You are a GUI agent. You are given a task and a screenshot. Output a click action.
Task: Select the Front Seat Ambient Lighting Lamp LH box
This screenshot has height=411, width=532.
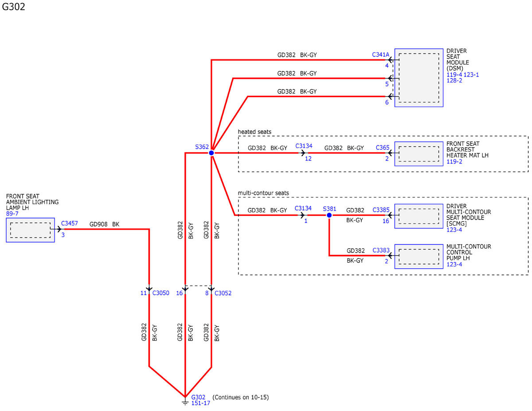pos(30,230)
